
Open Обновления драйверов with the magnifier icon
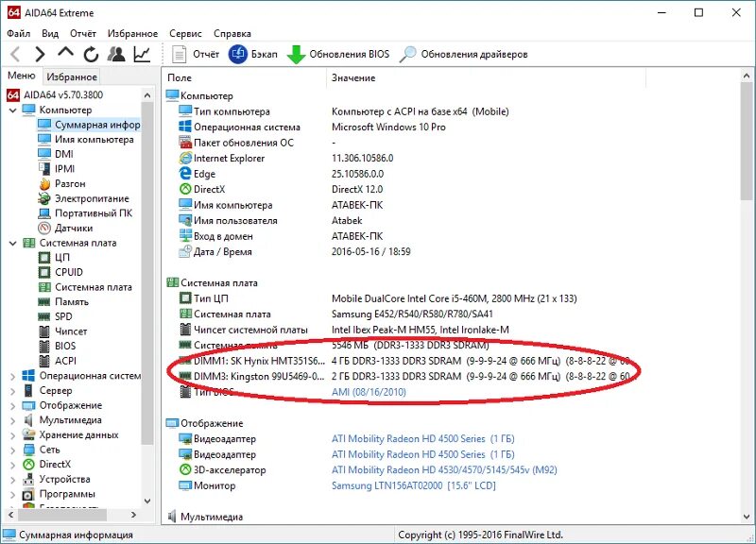(463, 54)
